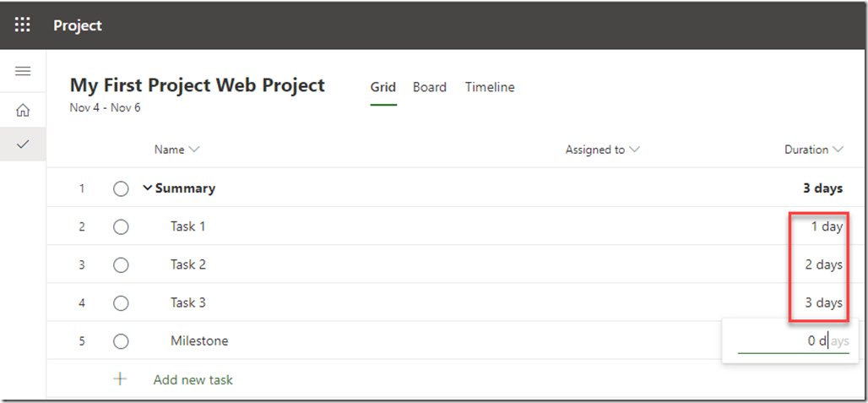Click the Milestone duration input field
This screenshot has height=403, width=868.
[x=792, y=341]
